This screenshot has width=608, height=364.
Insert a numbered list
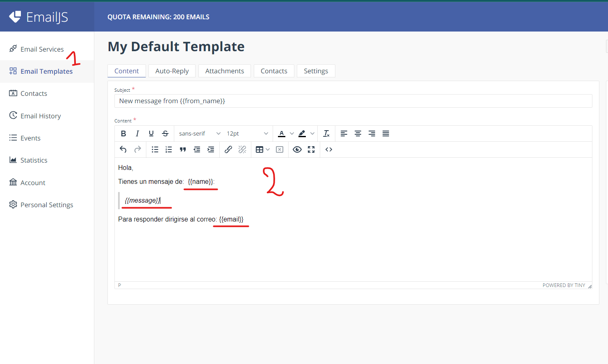point(169,149)
